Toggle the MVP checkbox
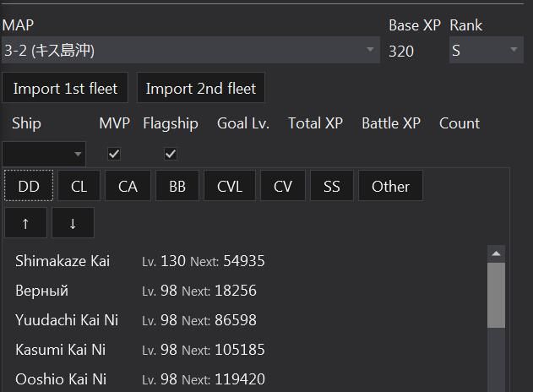 [x=114, y=154]
